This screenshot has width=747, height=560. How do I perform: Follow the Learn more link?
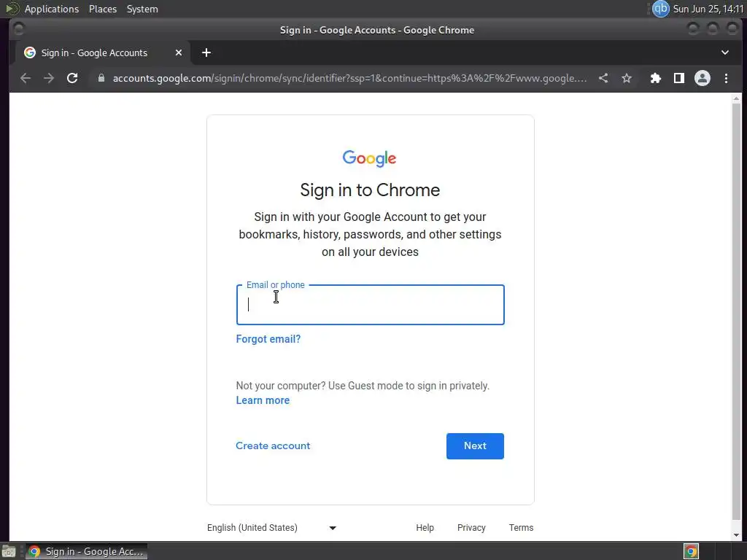(x=263, y=400)
